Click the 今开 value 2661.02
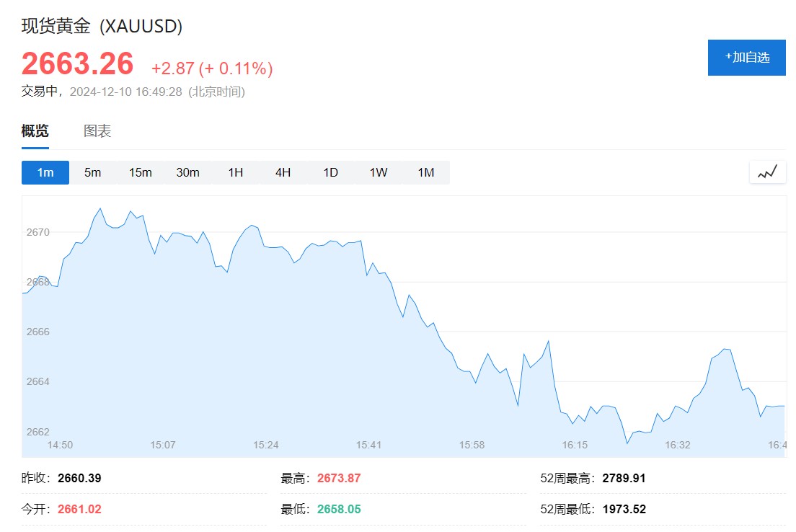796x532 pixels. coord(79,509)
